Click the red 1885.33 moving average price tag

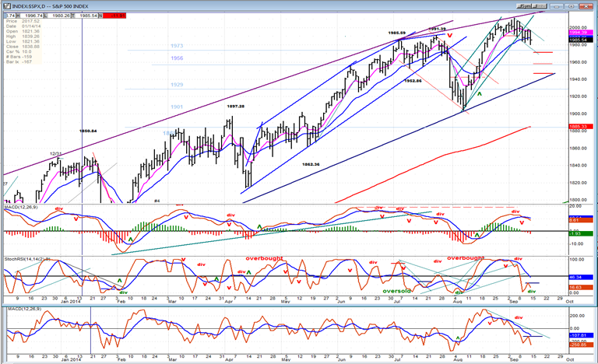click(x=581, y=126)
